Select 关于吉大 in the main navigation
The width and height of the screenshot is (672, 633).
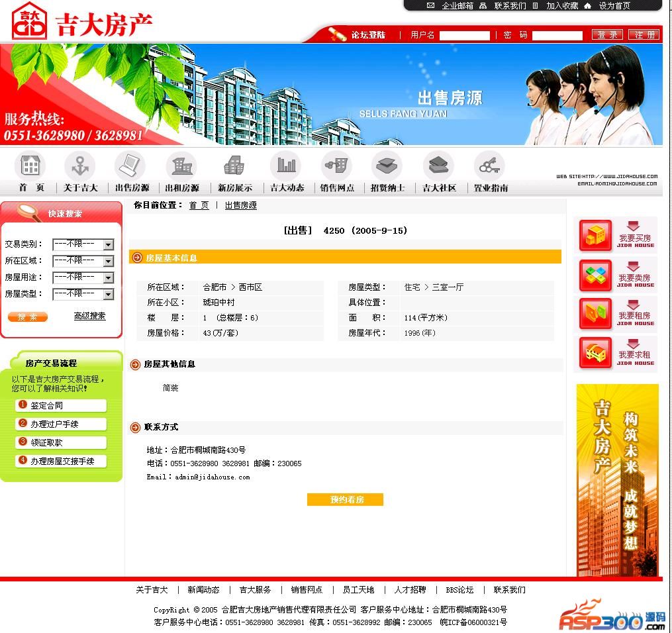click(x=81, y=187)
